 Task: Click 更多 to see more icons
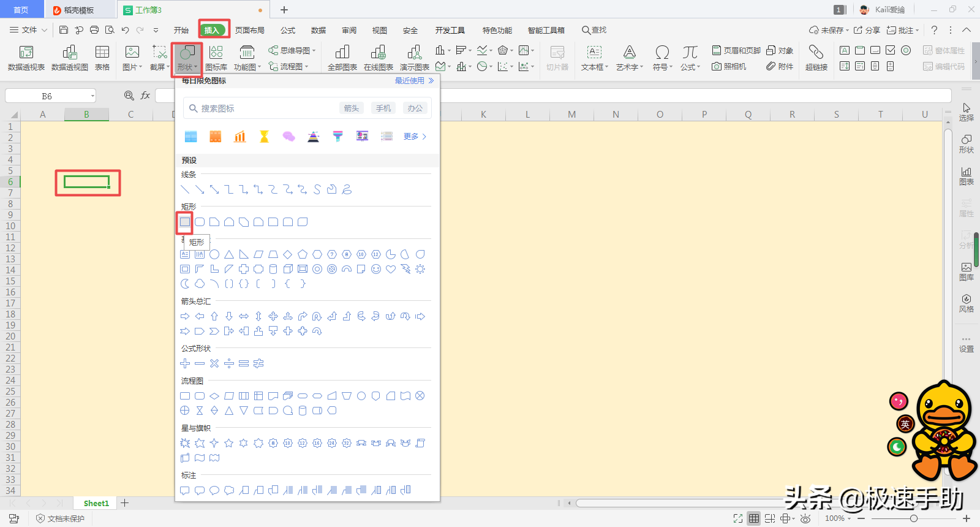(x=415, y=136)
